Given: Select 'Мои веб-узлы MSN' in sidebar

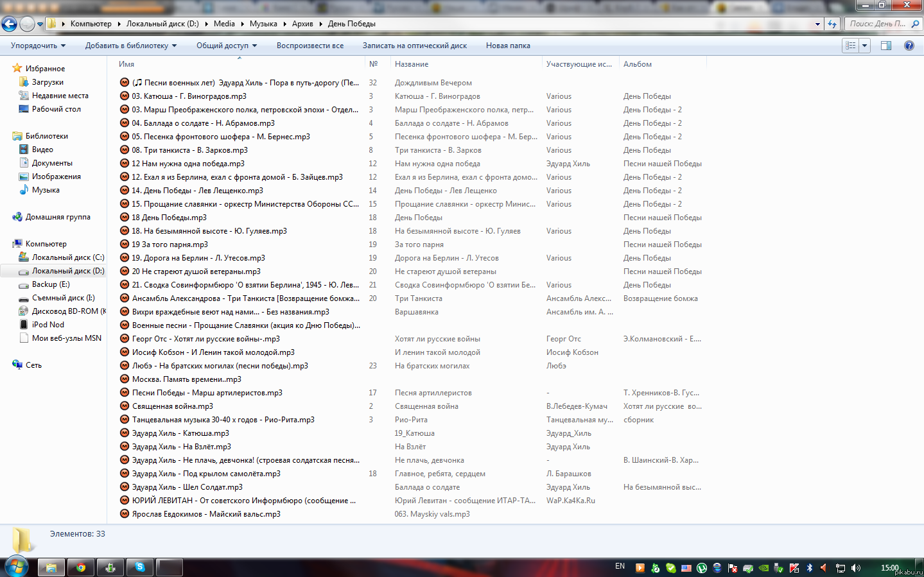Looking at the screenshot, I should point(67,338).
